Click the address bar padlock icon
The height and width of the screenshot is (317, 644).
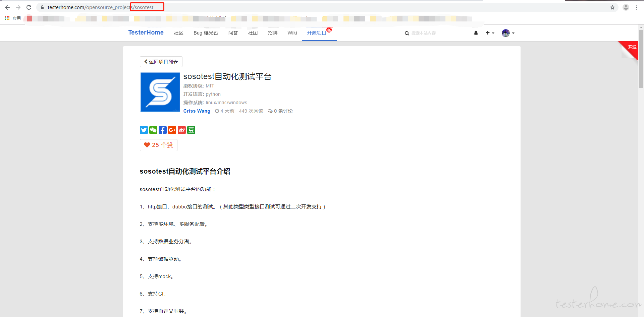click(42, 7)
